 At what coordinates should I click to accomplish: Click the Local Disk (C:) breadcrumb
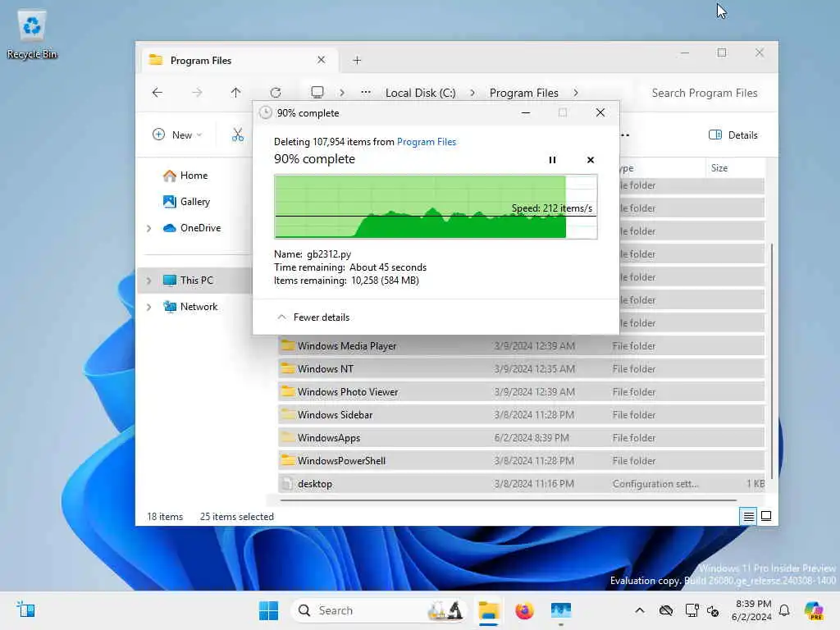pos(421,93)
